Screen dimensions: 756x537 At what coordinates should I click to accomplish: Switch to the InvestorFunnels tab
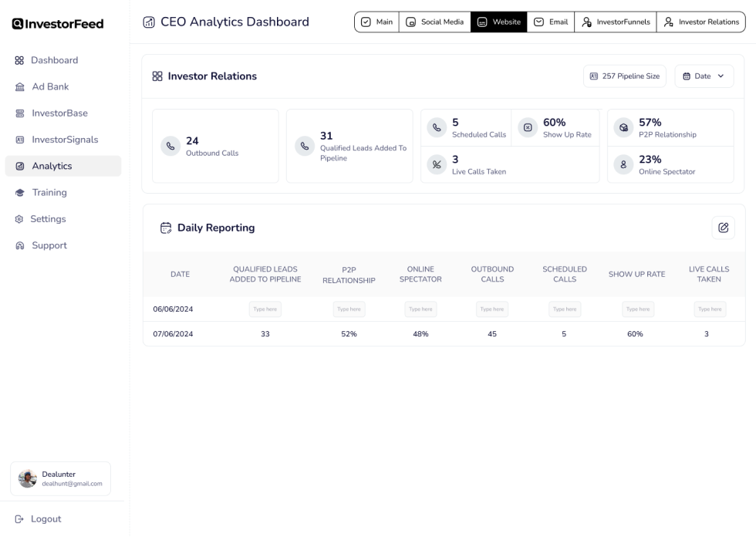click(x=615, y=22)
